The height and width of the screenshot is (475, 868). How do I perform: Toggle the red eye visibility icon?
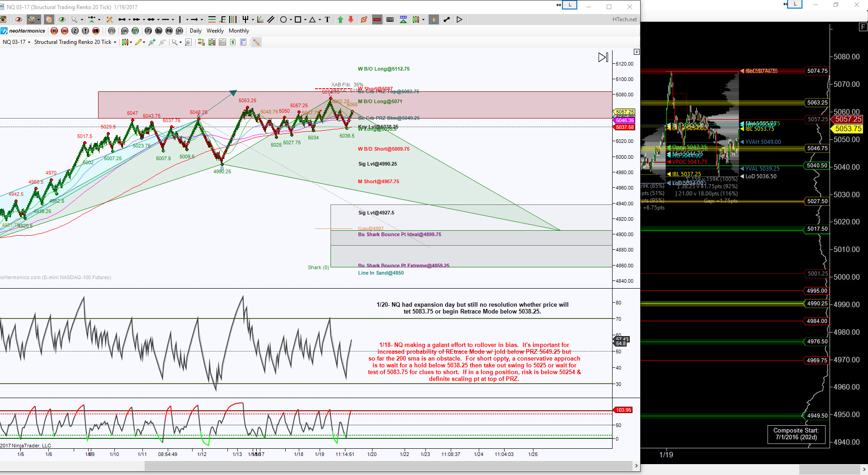point(19,19)
